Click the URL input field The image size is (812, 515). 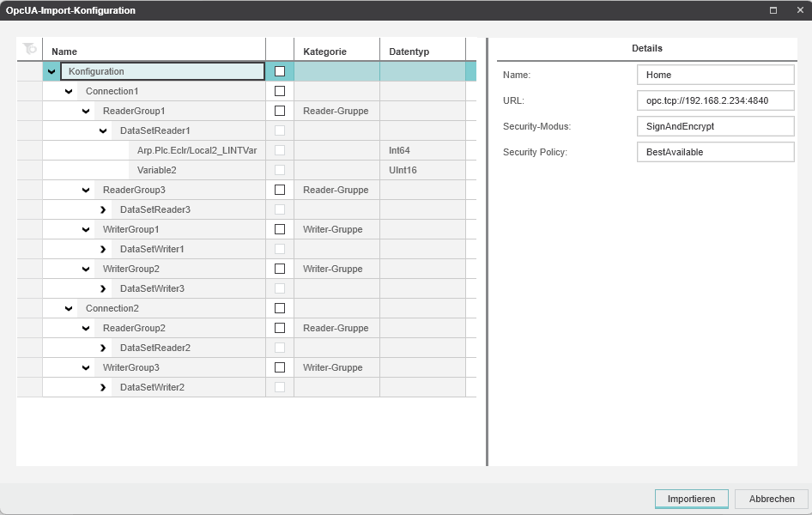pyautogui.click(x=715, y=100)
